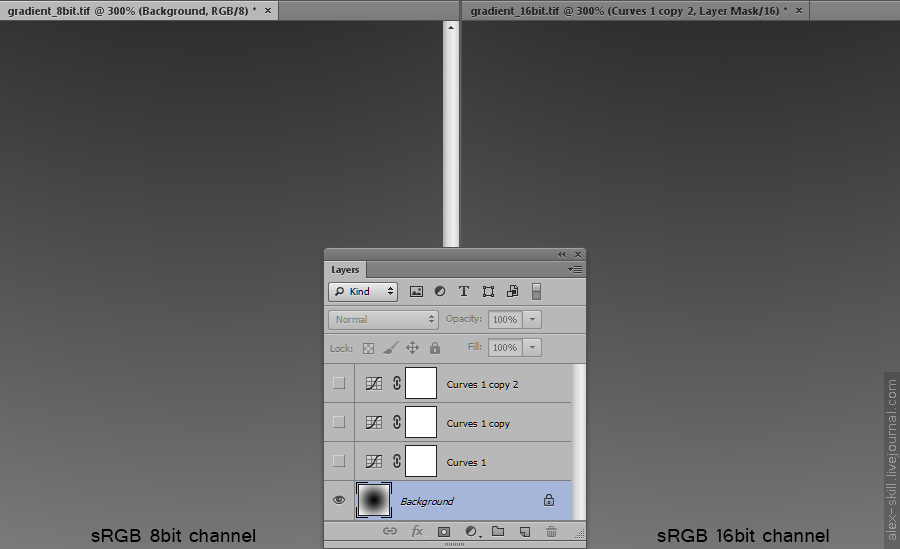Open the layer style fx menu
The image size is (900, 549).
417,532
